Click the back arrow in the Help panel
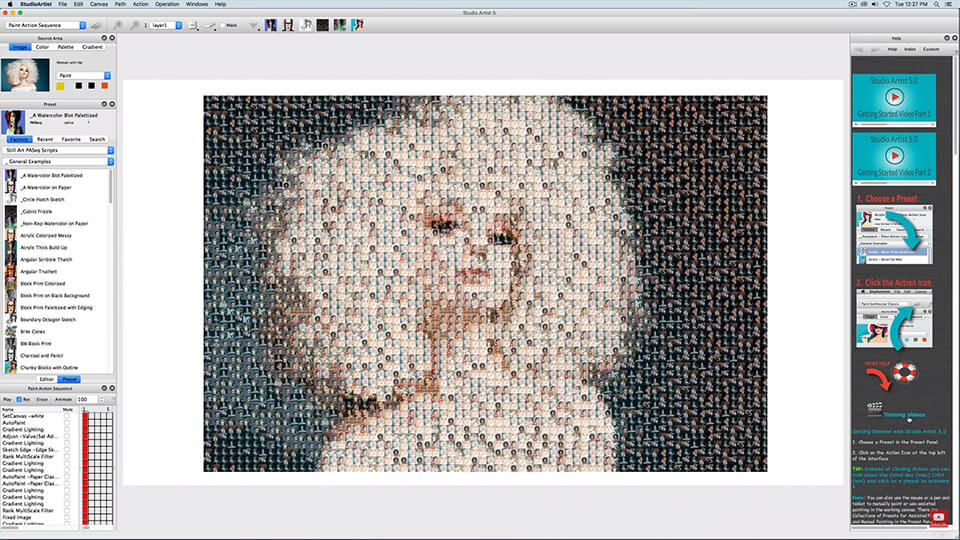 click(x=859, y=49)
